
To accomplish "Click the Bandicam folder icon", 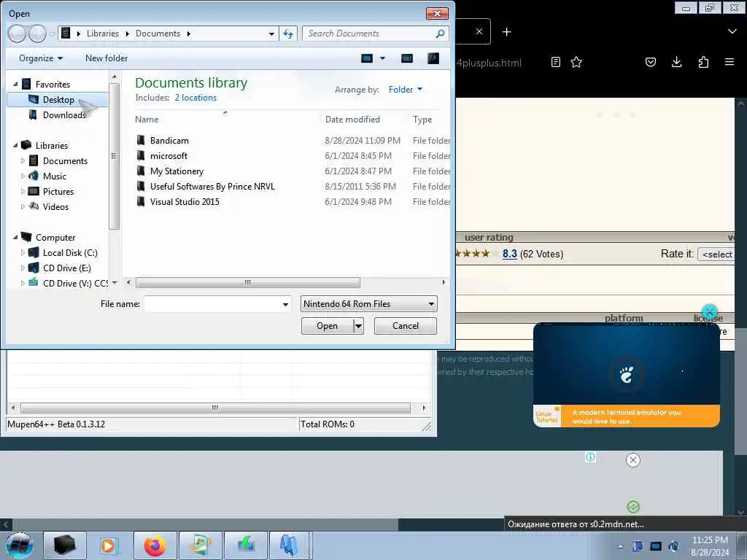I will pos(141,140).
